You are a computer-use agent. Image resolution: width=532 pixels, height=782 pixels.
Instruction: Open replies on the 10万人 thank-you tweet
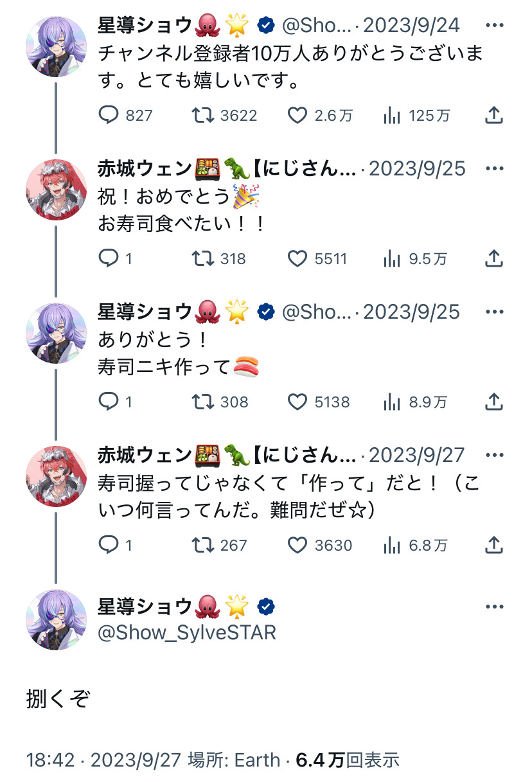tap(125, 116)
